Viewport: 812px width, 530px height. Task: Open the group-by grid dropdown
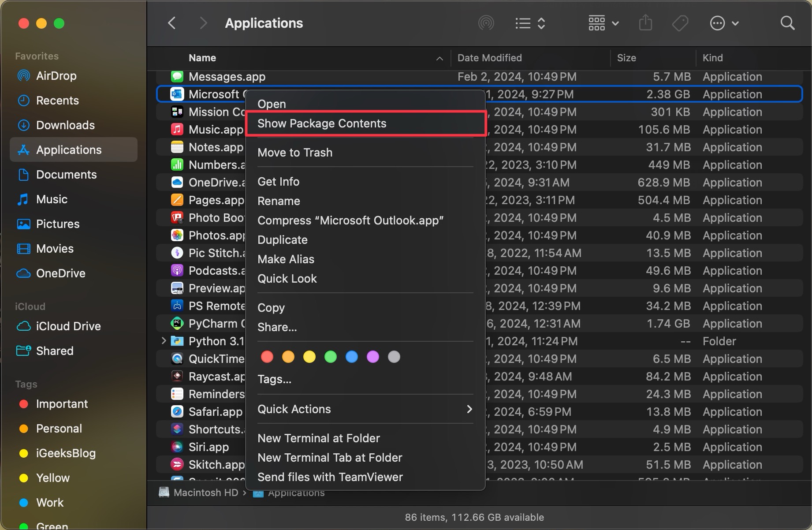[x=603, y=23]
